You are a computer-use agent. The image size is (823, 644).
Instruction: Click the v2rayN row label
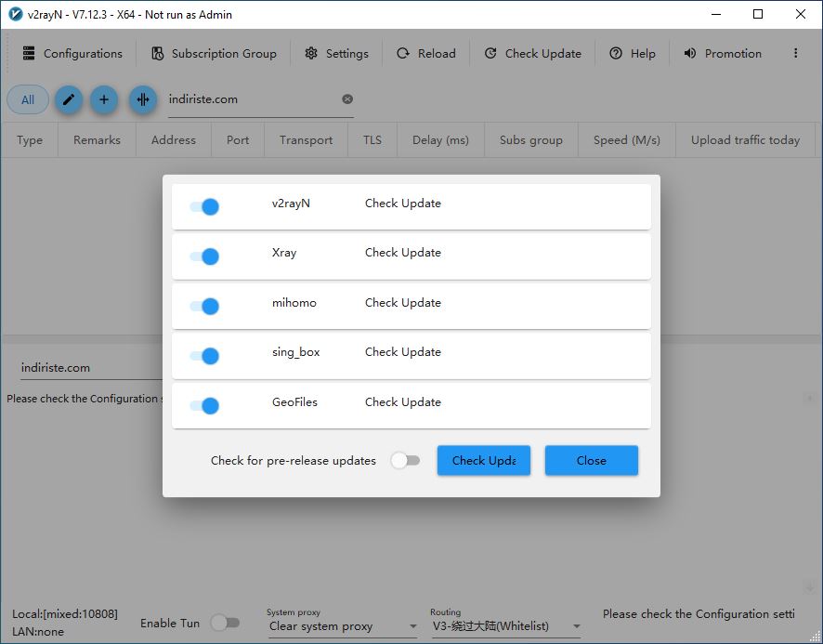click(291, 204)
